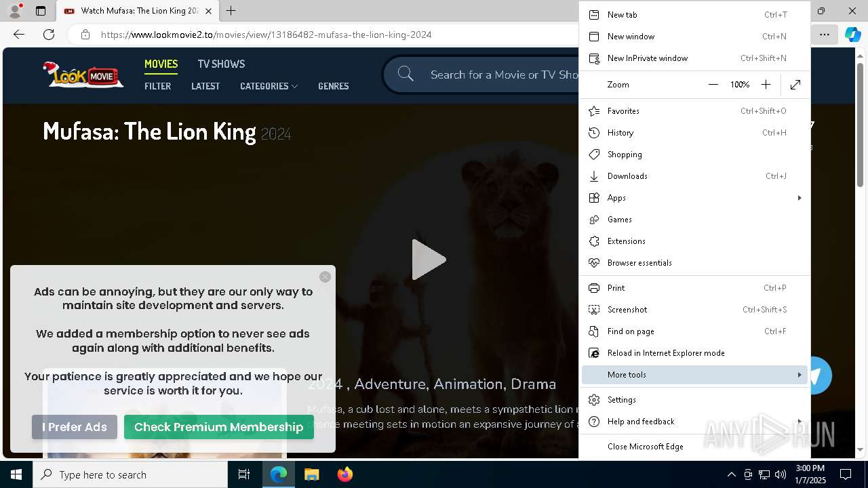Click Browser essentials heart icon
This screenshot has width=868, height=488.
point(594,263)
